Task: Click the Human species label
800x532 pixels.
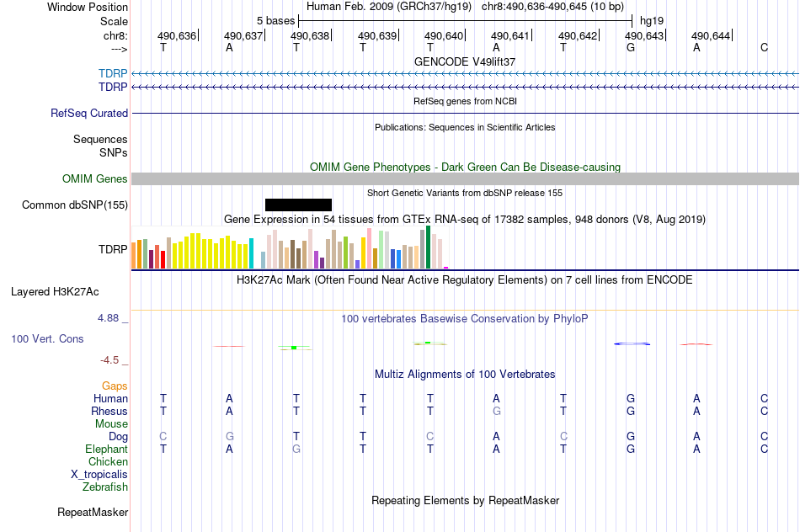Action: [110, 398]
